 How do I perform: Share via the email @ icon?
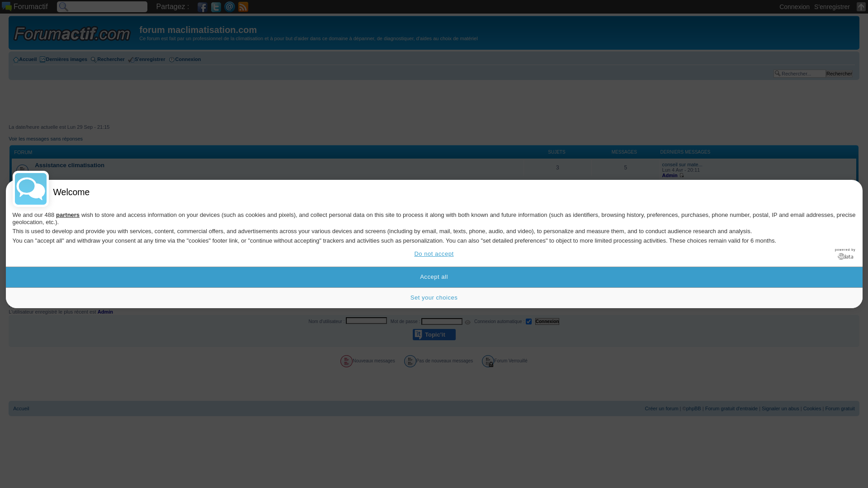(230, 7)
